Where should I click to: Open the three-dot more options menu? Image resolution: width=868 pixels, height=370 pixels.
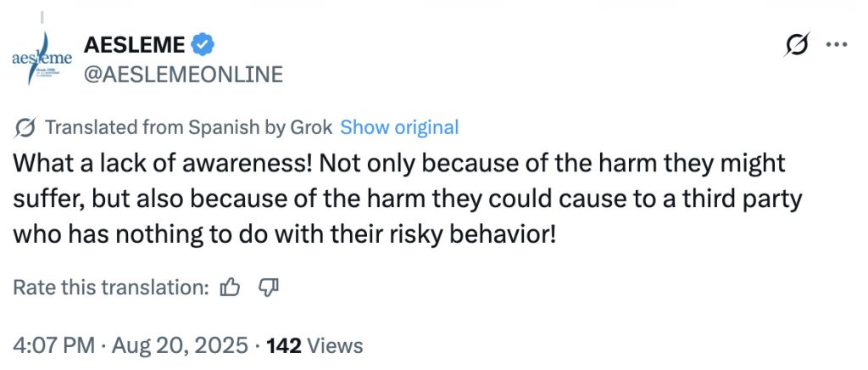tap(837, 46)
